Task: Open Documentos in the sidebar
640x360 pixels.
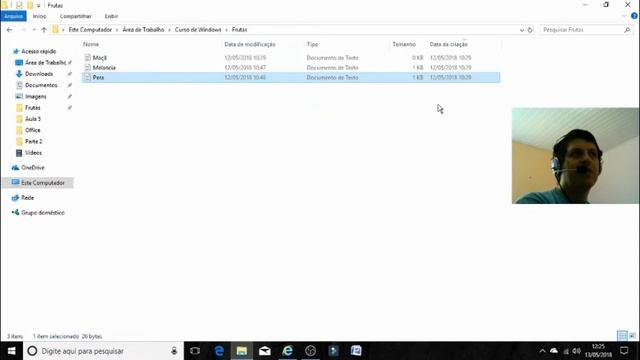Action: coord(41,85)
